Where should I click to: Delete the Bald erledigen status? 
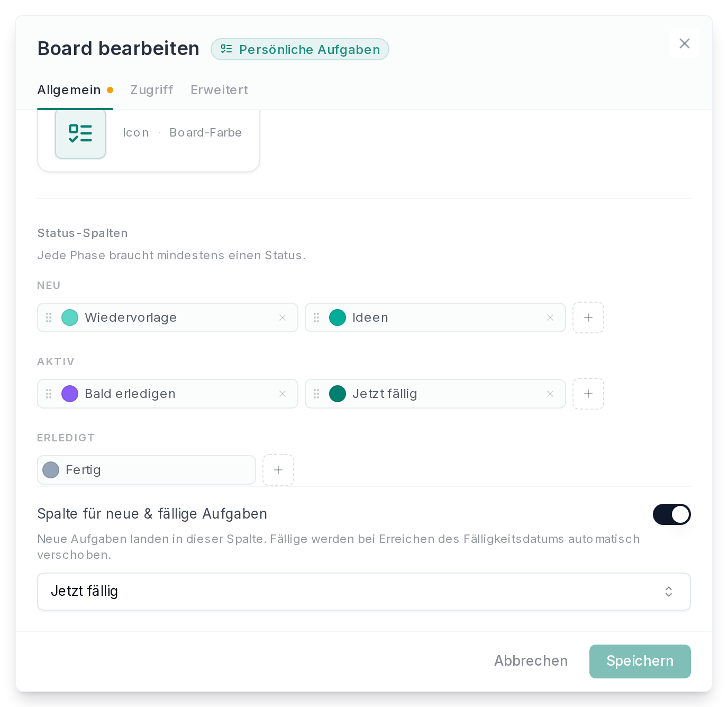click(283, 394)
